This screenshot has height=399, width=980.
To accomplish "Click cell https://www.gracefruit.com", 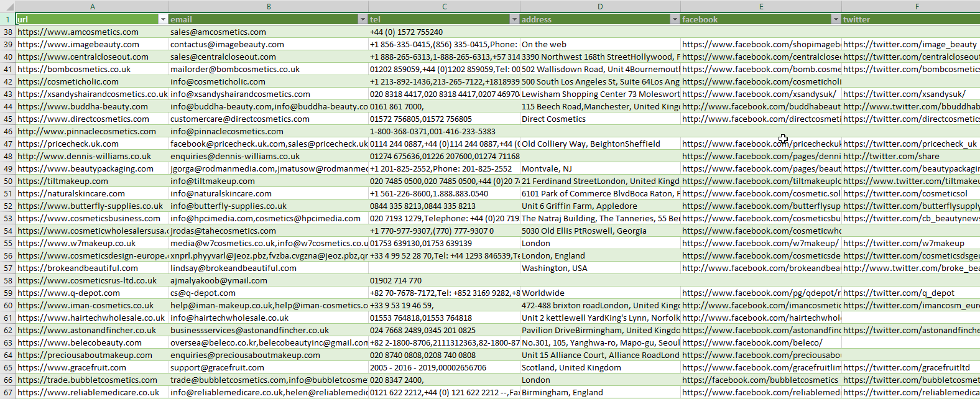I will [x=93, y=367].
